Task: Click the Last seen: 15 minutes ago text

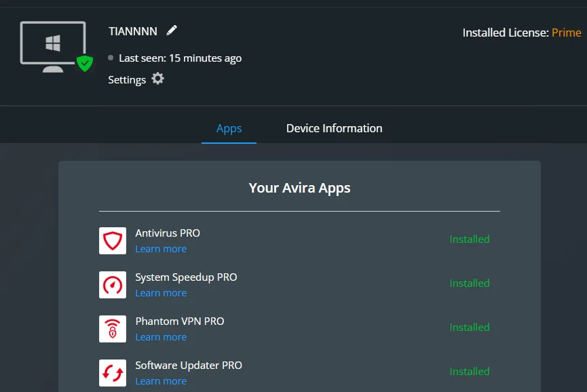Action: [180, 58]
